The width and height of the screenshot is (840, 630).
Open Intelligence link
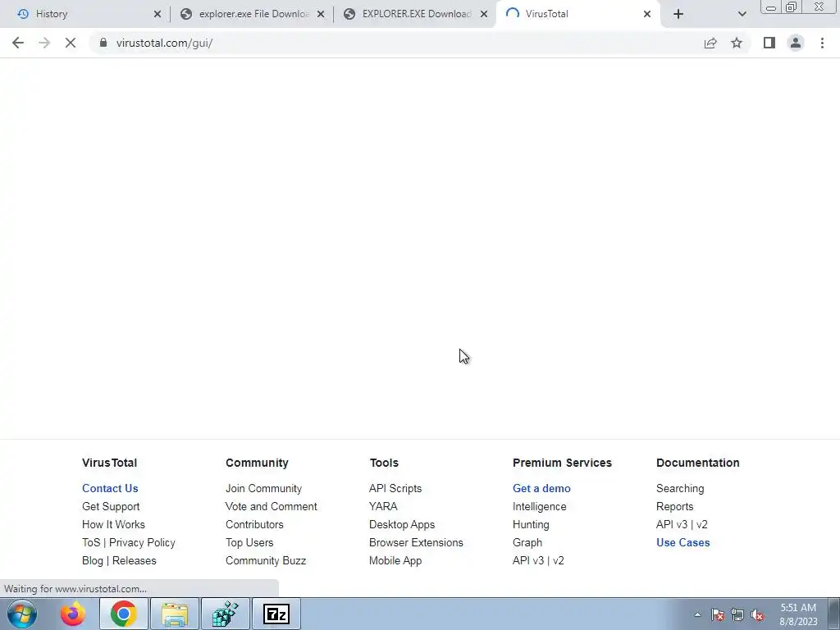[x=540, y=506]
